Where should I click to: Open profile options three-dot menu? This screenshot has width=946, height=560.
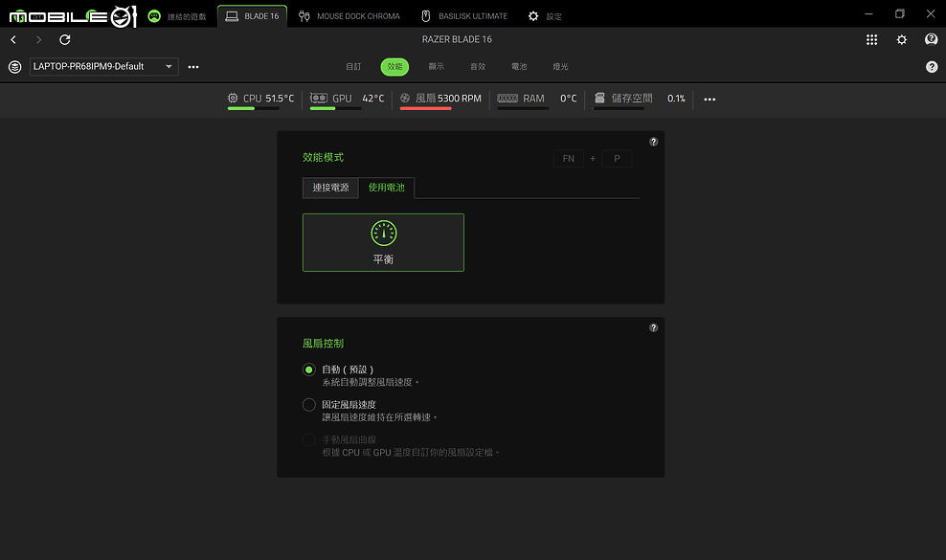coord(193,67)
